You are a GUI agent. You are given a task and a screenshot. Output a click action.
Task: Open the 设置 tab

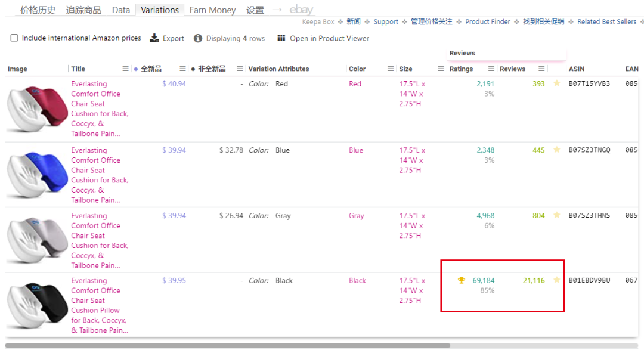(255, 10)
